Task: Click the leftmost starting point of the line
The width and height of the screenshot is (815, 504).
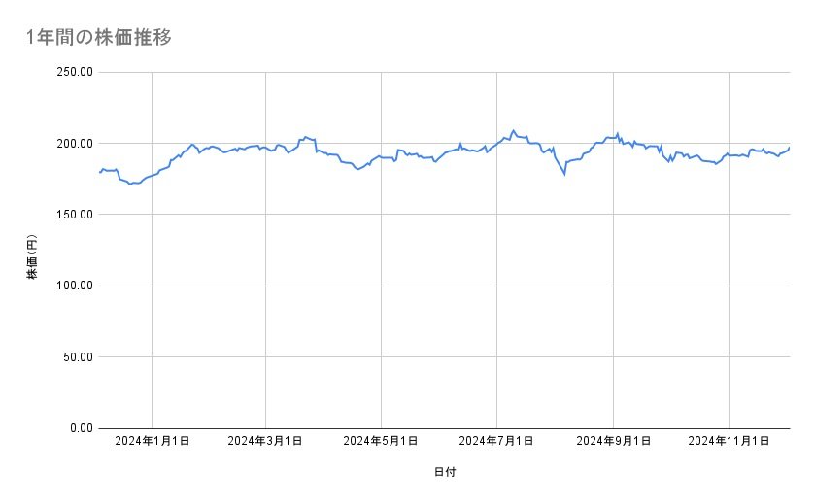Action: (x=100, y=172)
